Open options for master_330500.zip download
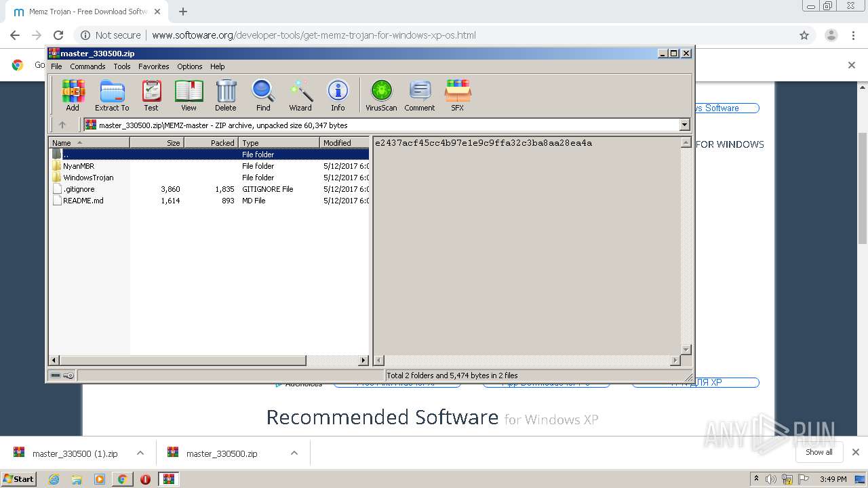This screenshot has height=488, width=868. (294, 453)
